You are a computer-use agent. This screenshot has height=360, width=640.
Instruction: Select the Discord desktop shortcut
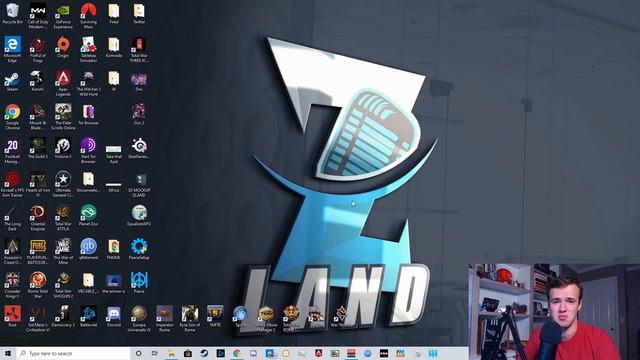(113, 317)
